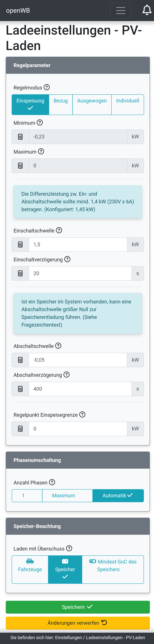Click calculator icon beside Einschaltschwelle field

20,244
